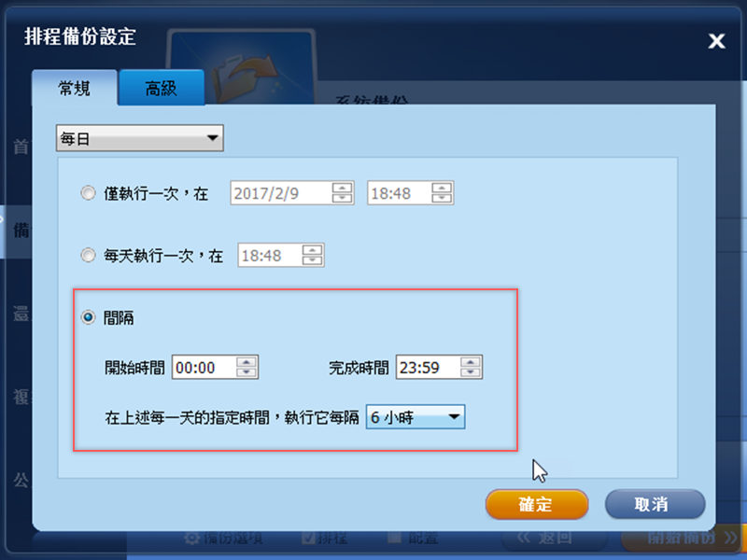Select the 每天執行一次 radio option
The height and width of the screenshot is (560, 747).
tap(88, 256)
